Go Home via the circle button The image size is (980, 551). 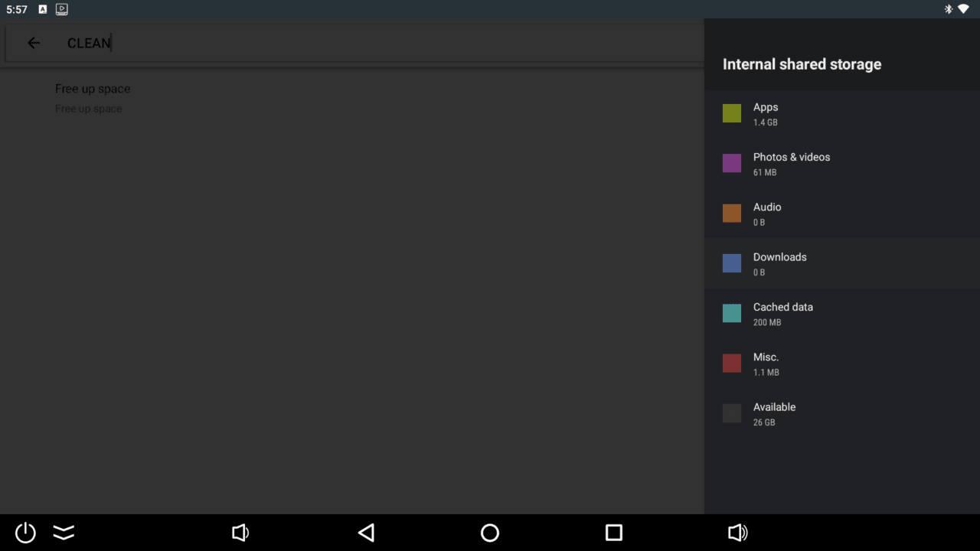coord(490,533)
